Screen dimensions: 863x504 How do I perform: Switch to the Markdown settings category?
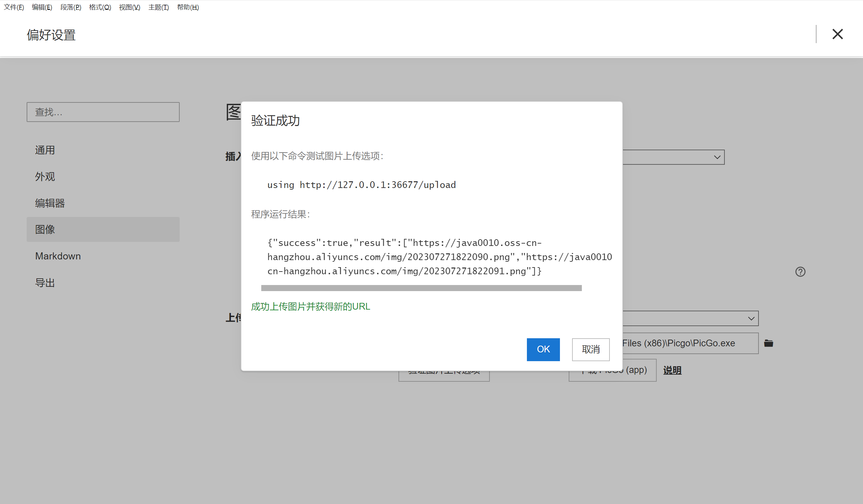[x=58, y=256]
